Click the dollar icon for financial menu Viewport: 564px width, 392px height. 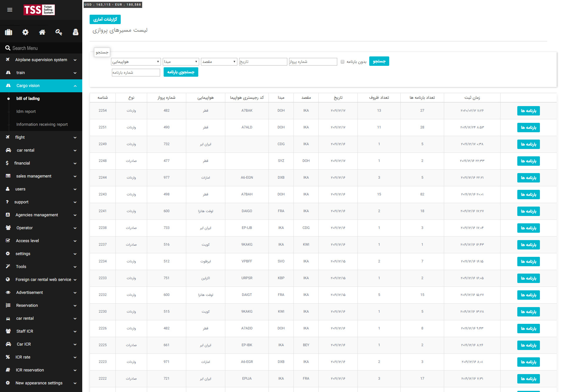click(x=7, y=163)
